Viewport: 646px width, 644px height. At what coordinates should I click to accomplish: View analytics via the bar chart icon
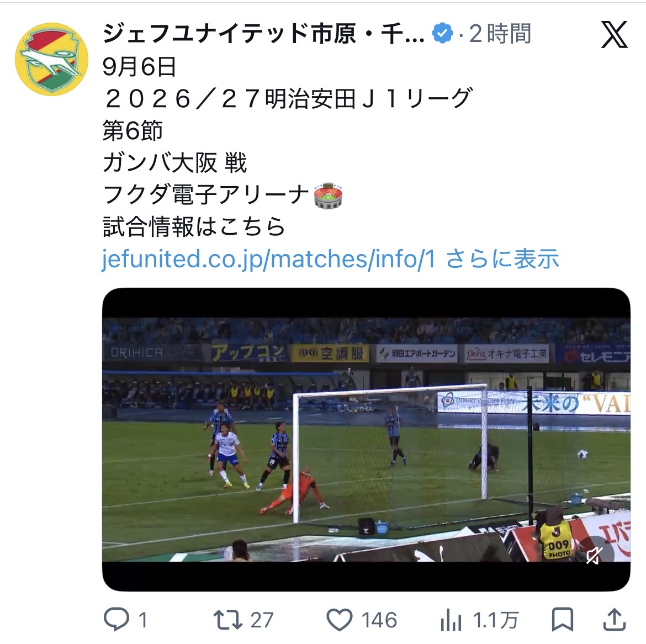tap(451, 620)
